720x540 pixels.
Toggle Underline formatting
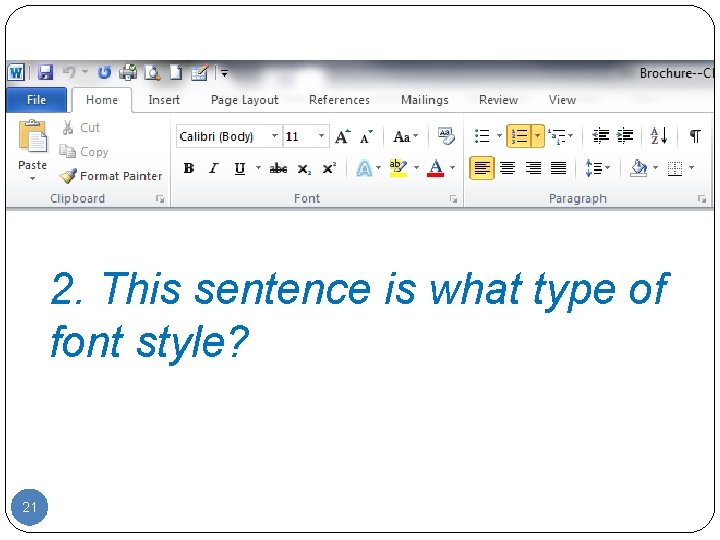point(239,169)
